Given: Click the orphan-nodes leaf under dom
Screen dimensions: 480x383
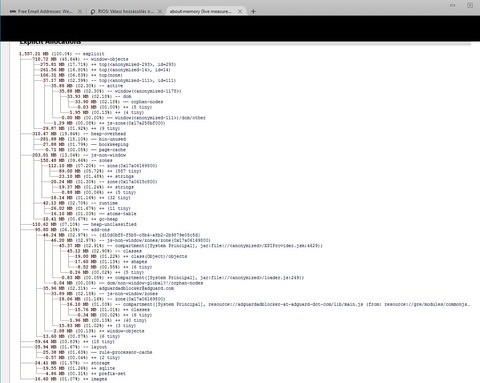Looking at the screenshot, I should [119, 102].
